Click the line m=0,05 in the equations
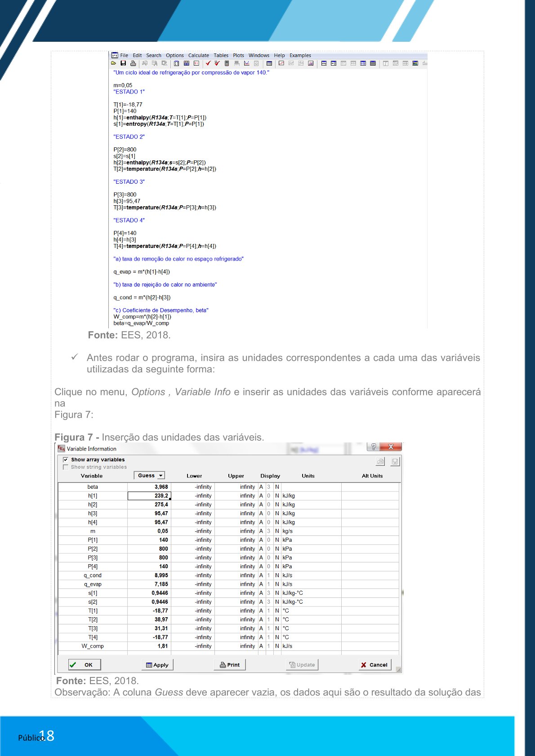Image resolution: width=535 pixels, height=756 pixels. point(123,85)
